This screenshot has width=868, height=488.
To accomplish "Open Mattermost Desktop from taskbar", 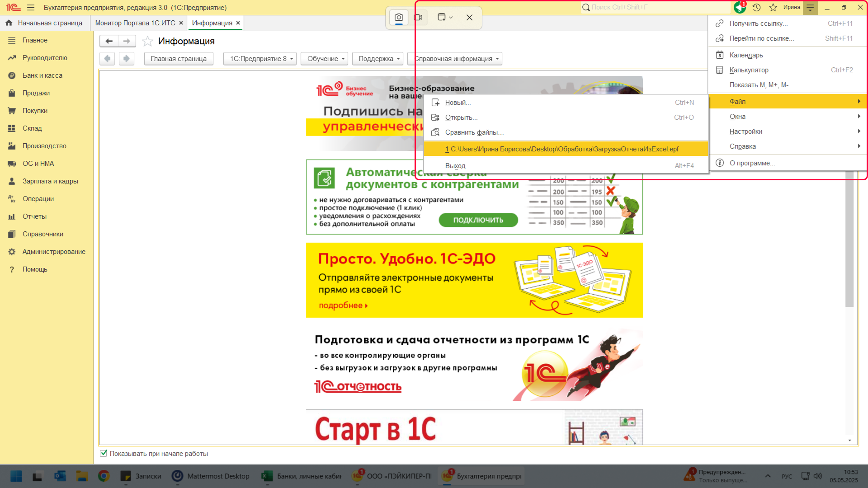I will click(211, 476).
